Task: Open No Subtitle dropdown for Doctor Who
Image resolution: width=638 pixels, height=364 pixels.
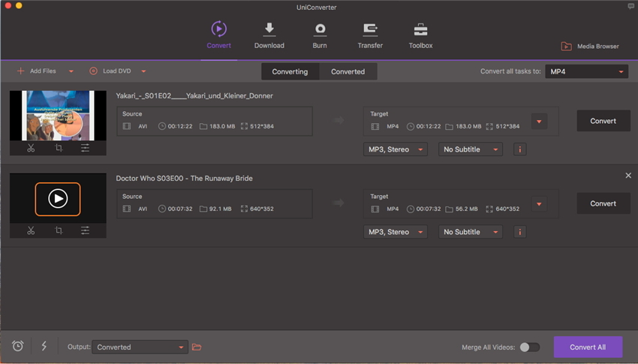Action: coord(471,232)
